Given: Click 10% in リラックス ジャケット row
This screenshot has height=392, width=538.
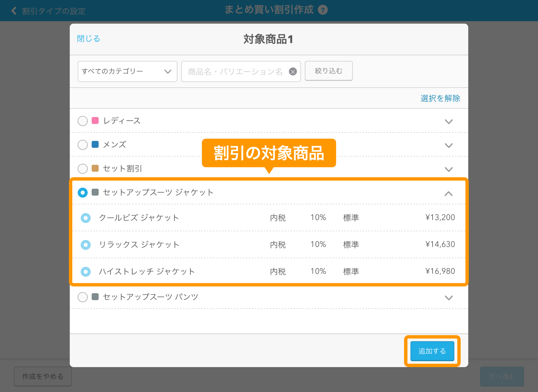Looking at the screenshot, I should pyautogui.click(x=318, y=244).
